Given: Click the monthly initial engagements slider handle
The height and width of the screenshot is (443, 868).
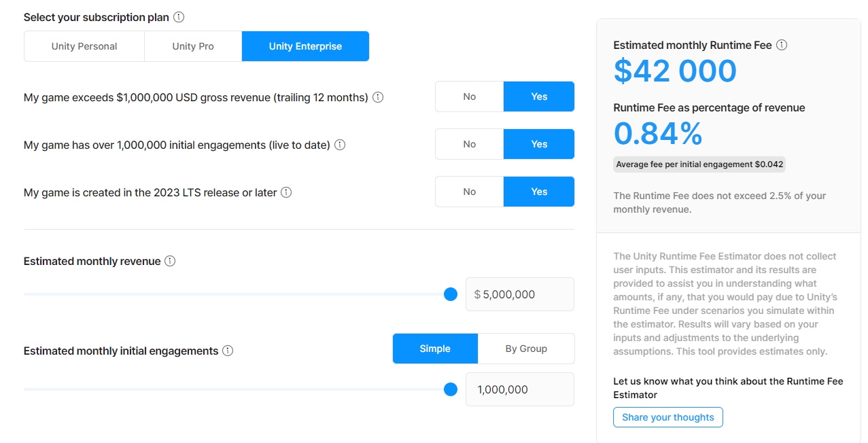Looking at the screenshot, I should pos(450,389).
